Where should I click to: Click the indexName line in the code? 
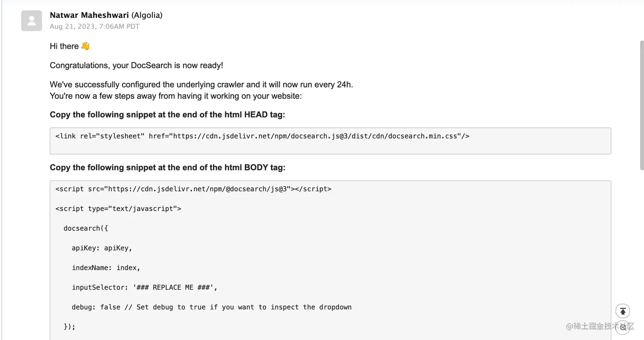pos(106,268)
